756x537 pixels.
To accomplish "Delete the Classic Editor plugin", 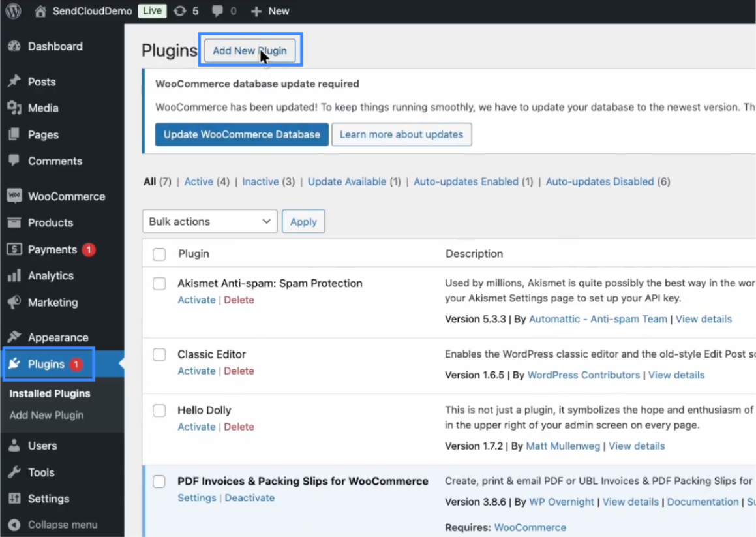I will (239, 371).
